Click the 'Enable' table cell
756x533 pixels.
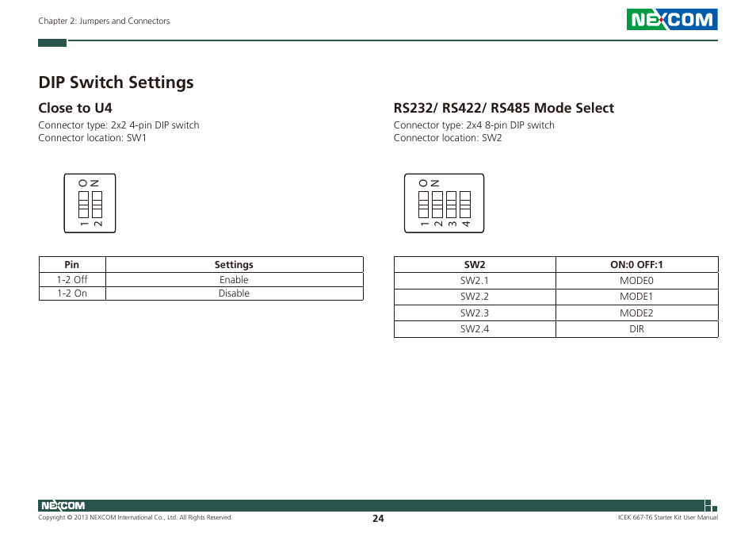point(235,280)
